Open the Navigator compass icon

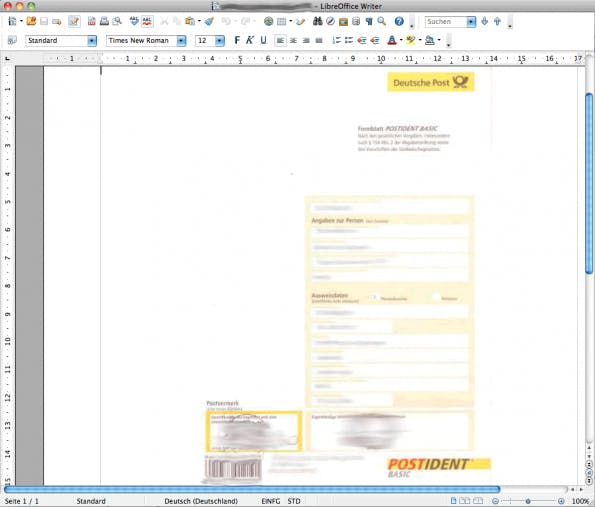[x=331, y=21]
